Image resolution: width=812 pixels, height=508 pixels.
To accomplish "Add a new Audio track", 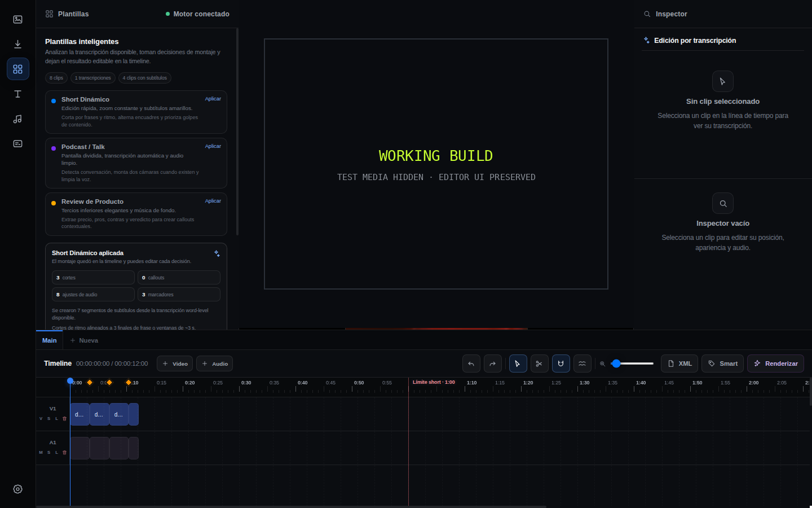I will click(x=215, y=364).
